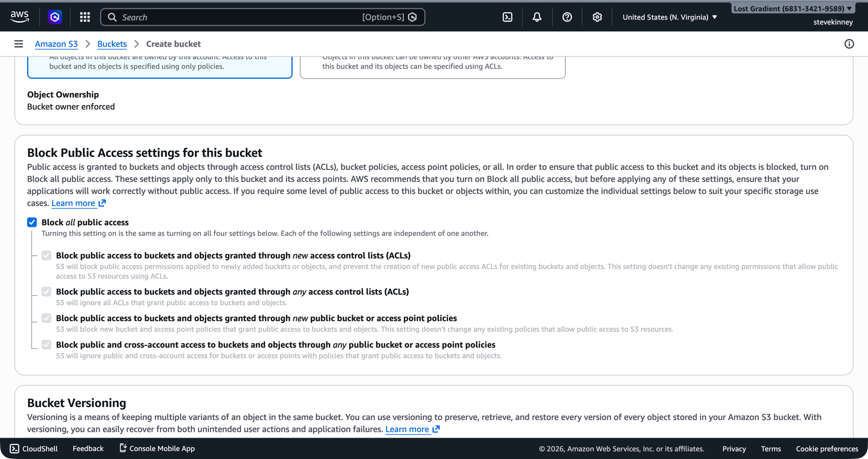Click the stevekinney username text
Image resolution: width=868 pixels, height=459 pixels.
tap(833, 22)
